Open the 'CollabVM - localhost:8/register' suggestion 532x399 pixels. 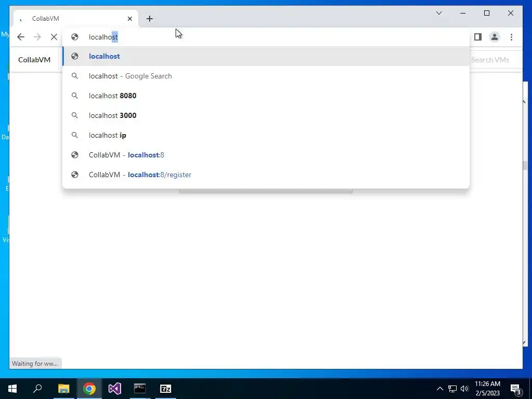266,175
